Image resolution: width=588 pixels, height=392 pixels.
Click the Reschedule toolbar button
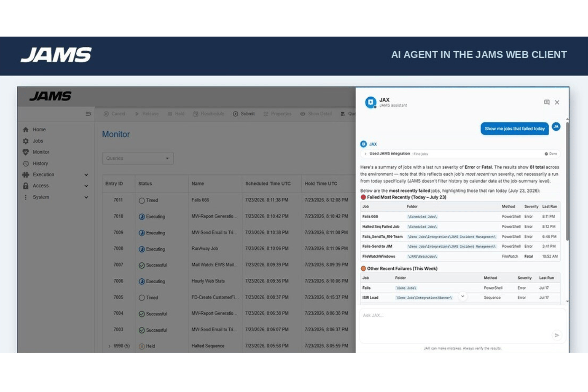pos(209,114)
